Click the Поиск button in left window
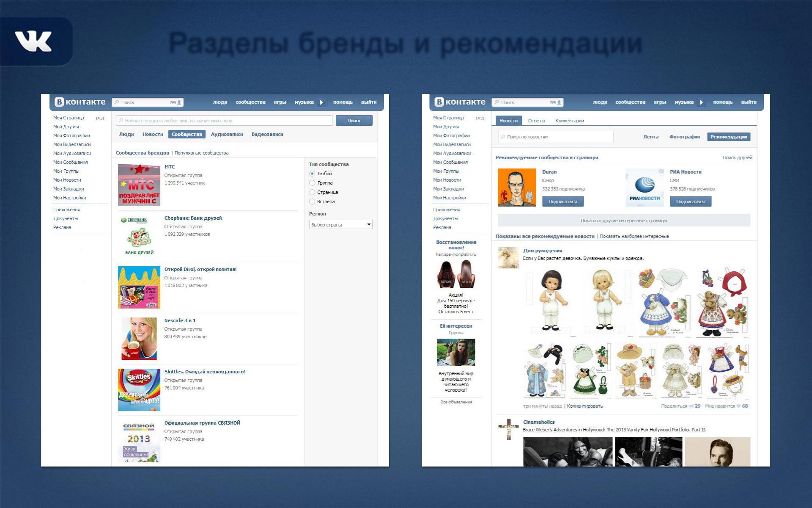Image resolution: width=812 pixels, height=508 pixels. (354, 121)
